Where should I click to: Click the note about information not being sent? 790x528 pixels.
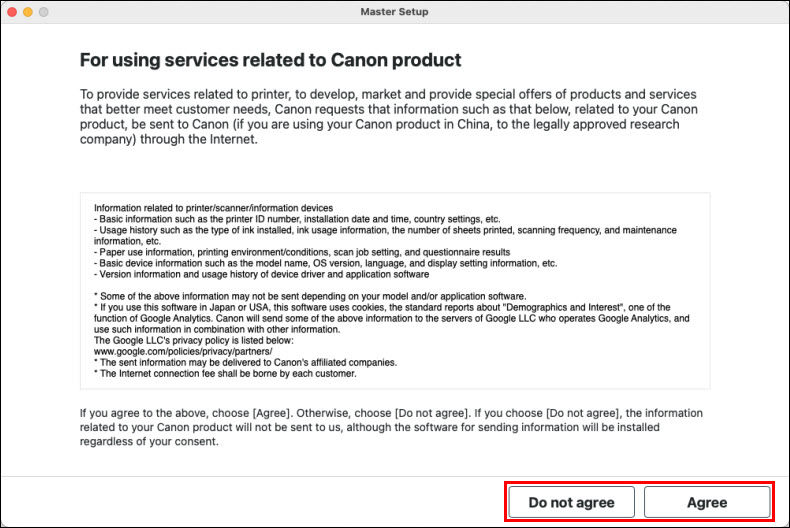tap(310, 296)
